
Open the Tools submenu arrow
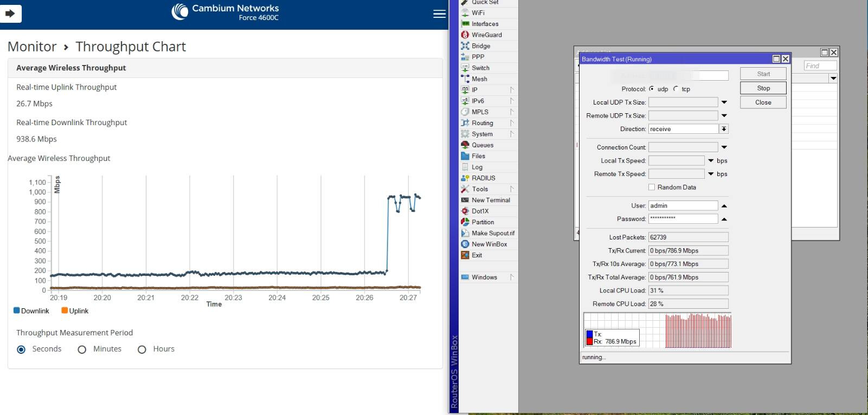511,189
